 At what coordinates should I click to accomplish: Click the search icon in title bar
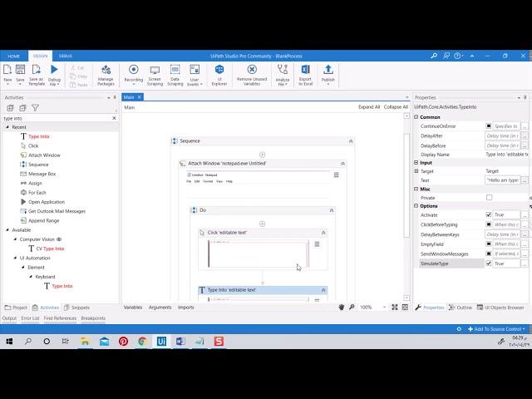point(434,56)
